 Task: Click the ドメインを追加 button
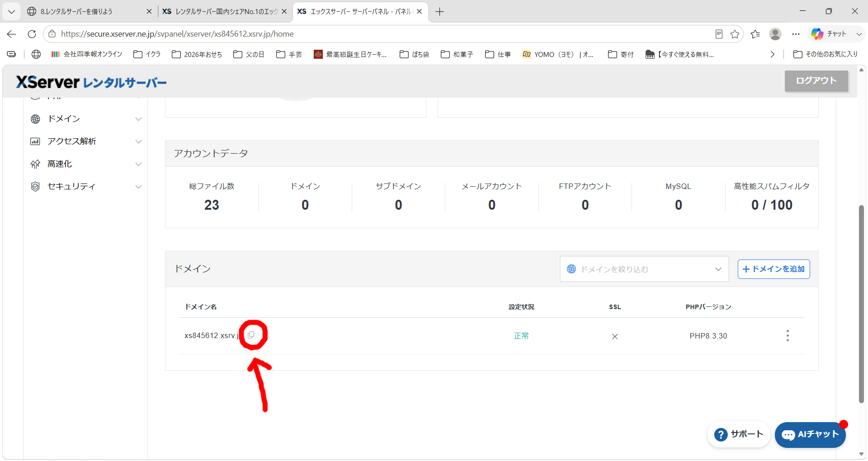click(x=774, y=269)
